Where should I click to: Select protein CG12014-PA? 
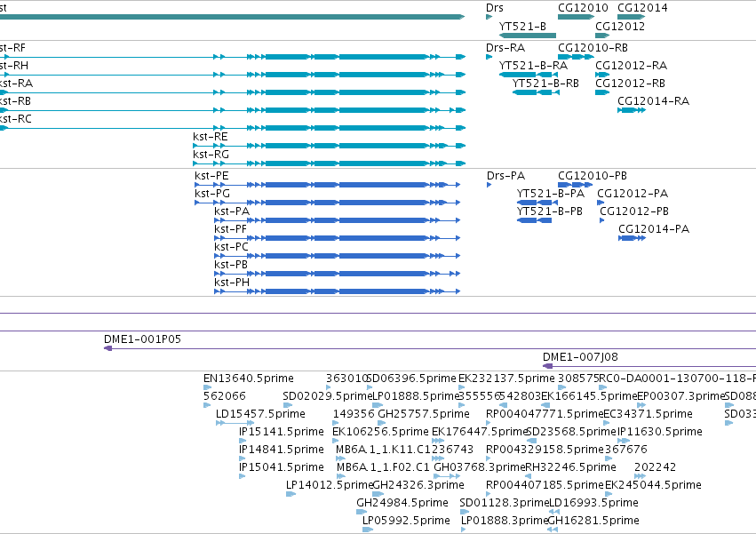pyautogui.click(x=633, y=238)
